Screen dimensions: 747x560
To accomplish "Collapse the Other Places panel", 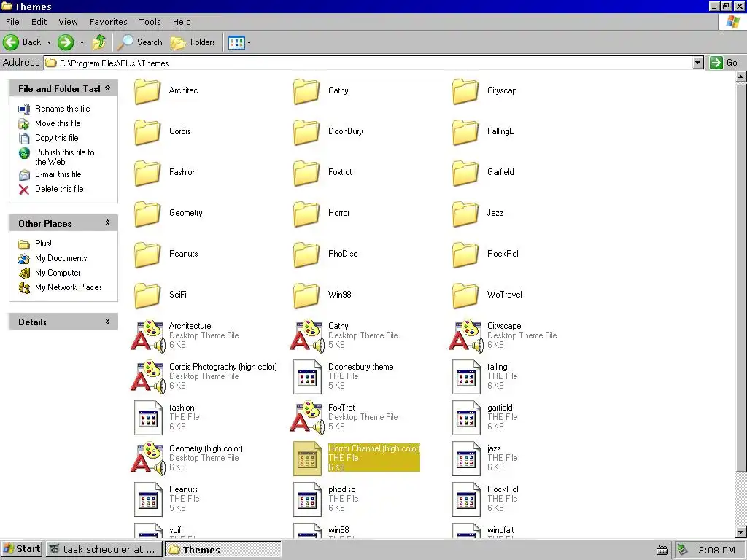I will click(x=108, y=223).
